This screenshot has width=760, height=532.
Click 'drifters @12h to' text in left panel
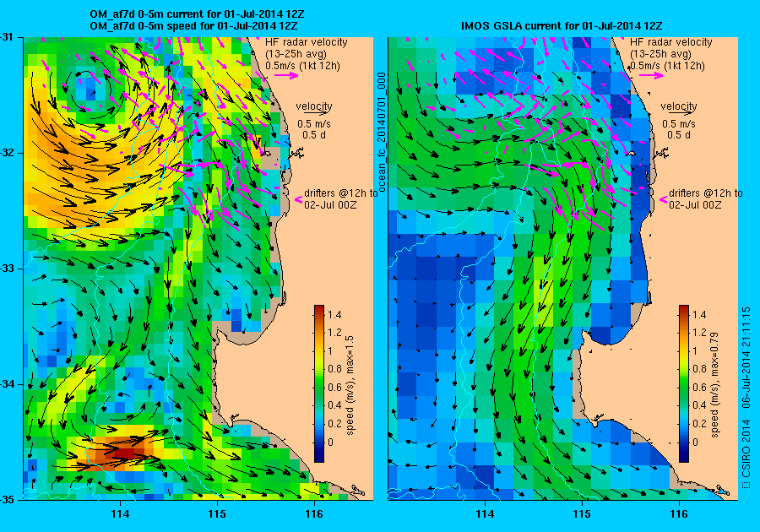click(341, 193)
